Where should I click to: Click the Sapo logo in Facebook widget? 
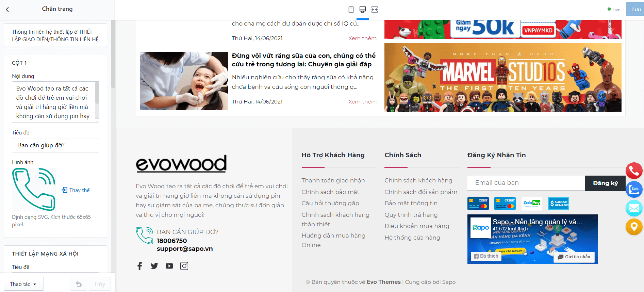(x=481, y=228)
